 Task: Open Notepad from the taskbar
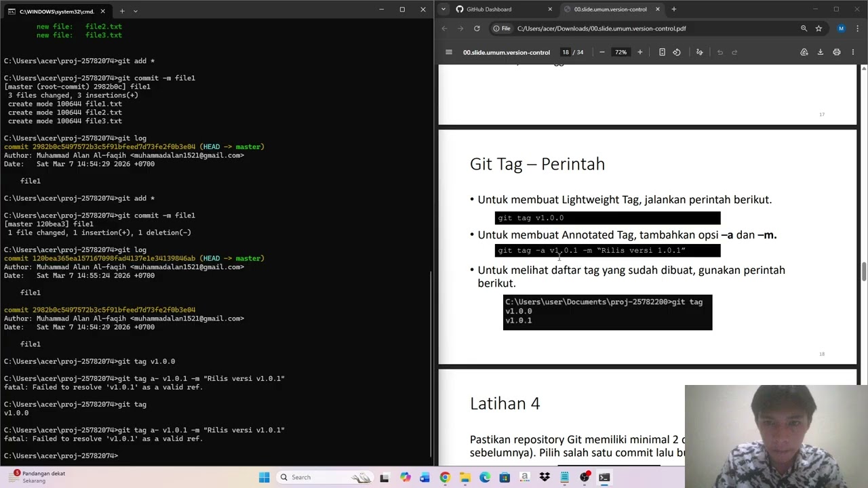pyautogui.click(x=564, y=477)
